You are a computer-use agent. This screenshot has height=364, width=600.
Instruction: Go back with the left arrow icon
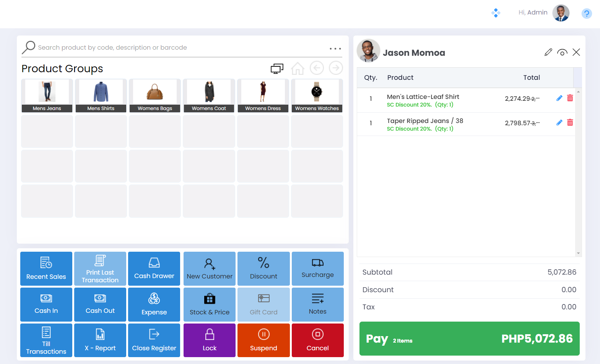(x=317, y=68)
